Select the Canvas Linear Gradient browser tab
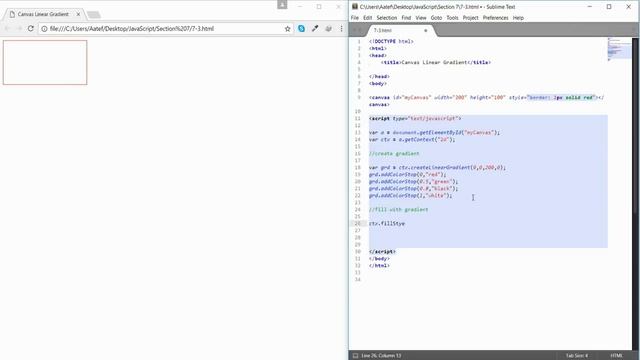 pyautogui.click(x=43, y=14)
